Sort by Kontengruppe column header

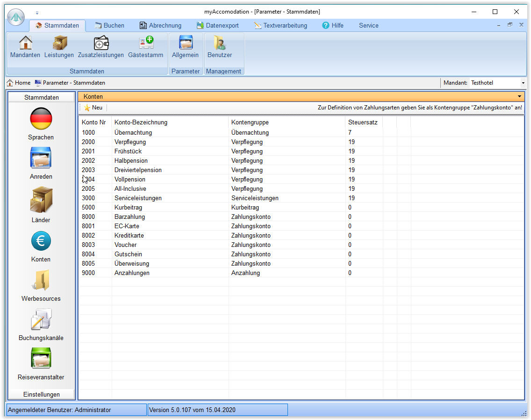[287, 123]
